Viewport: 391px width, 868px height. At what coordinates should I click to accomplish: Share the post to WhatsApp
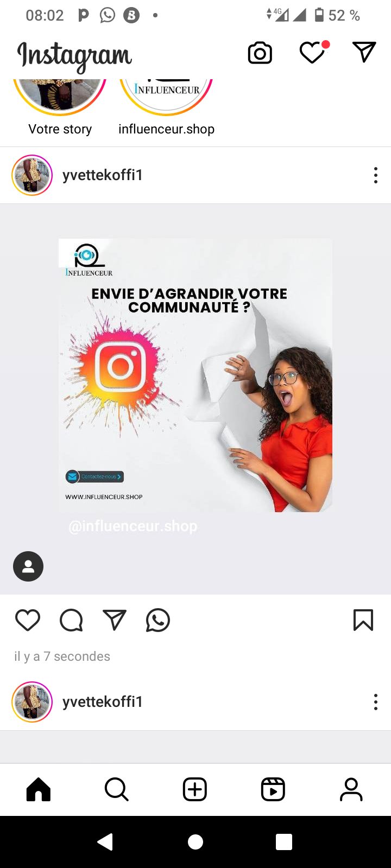[x=158, y=620]
